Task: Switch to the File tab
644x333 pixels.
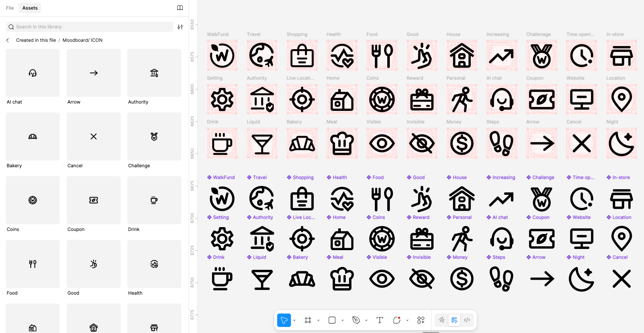Action: pos(10,8)
